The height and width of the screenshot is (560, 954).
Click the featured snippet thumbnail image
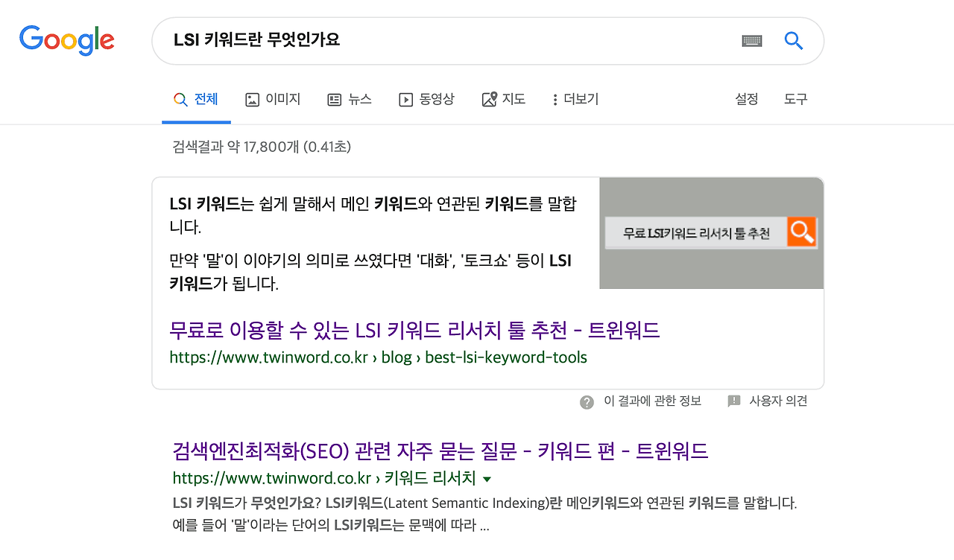(711, 233)
